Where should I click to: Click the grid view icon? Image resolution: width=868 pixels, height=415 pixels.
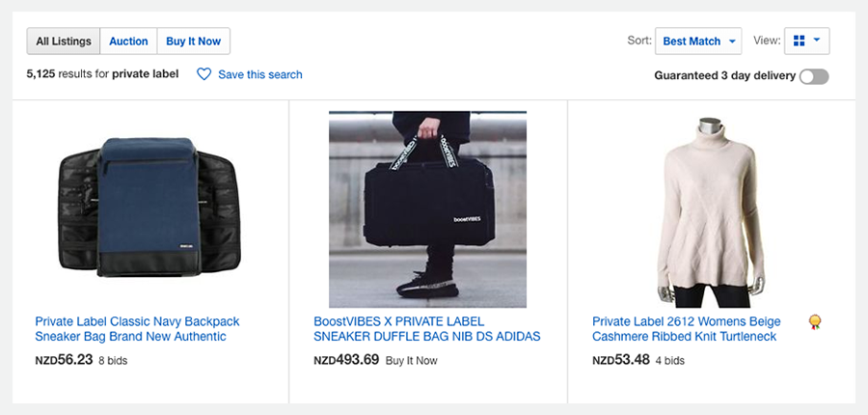pos(799,41)
